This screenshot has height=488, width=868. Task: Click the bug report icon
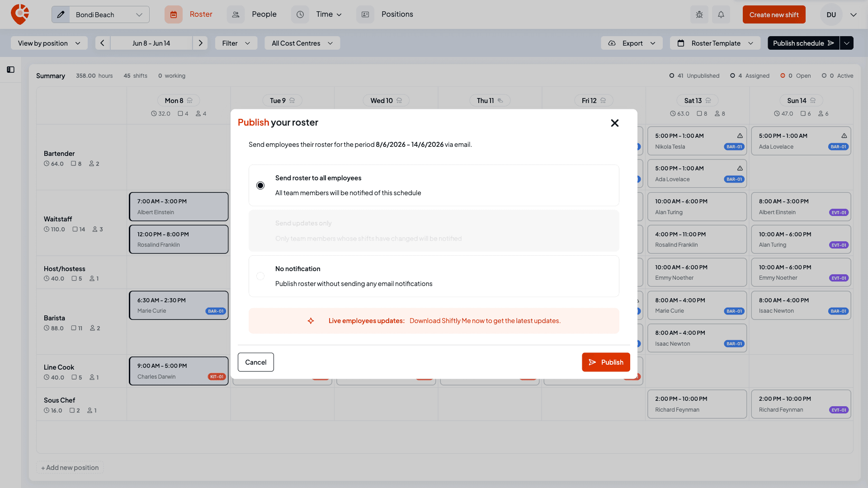(699, 14)
